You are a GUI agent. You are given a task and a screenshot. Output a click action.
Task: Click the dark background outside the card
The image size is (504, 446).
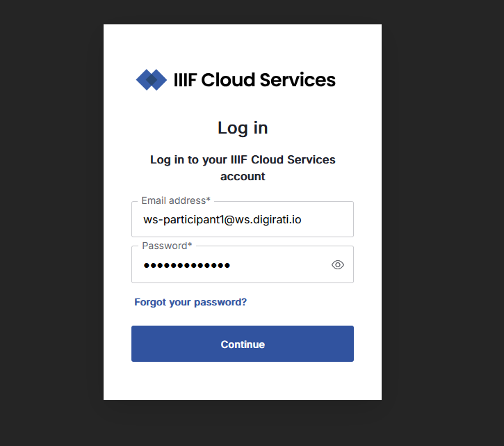pyautogui.click(x=51, y=225)
